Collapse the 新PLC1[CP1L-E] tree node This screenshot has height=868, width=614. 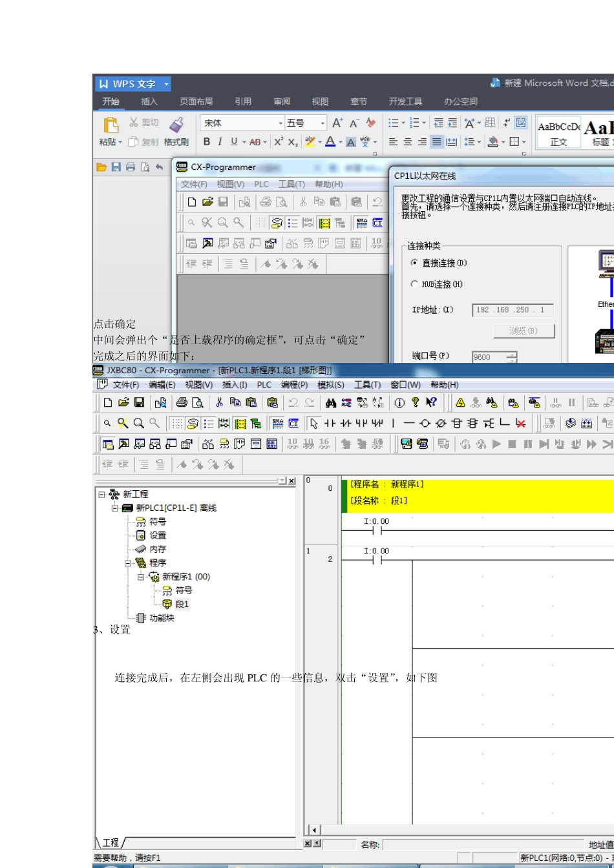[x=115, y=508]
